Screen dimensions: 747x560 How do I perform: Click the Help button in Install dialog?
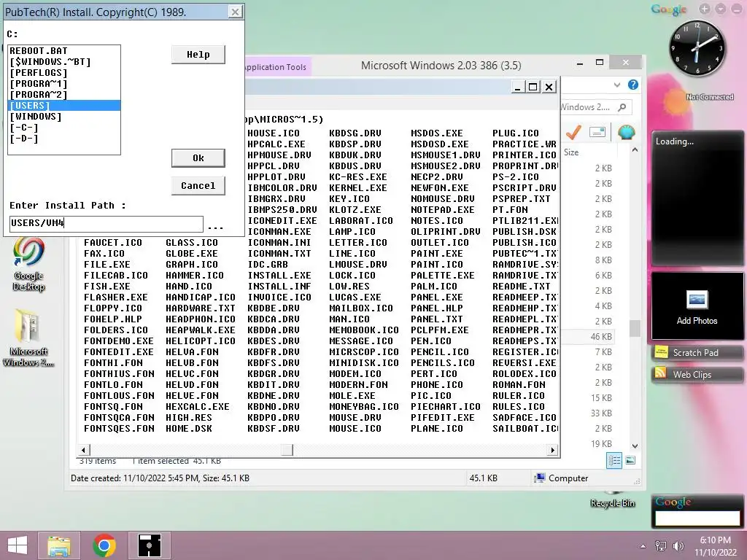[x=198, y=54]
